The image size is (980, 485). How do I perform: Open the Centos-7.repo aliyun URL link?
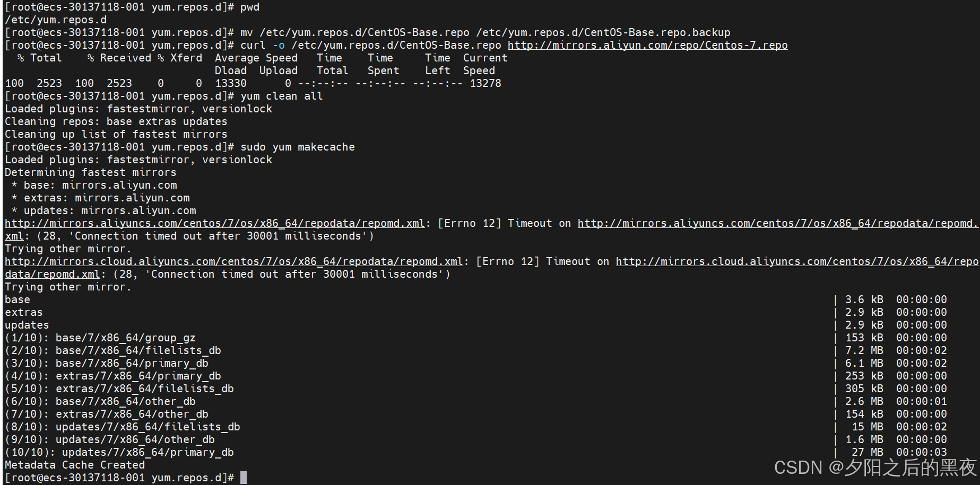(x=647, y=45)
